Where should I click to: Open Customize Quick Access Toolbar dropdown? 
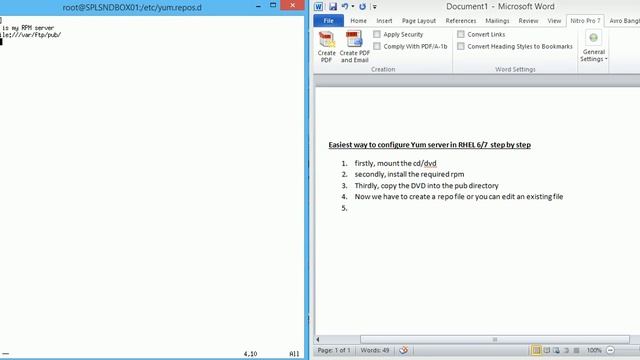pyautogui.click(x=374, y=7)
